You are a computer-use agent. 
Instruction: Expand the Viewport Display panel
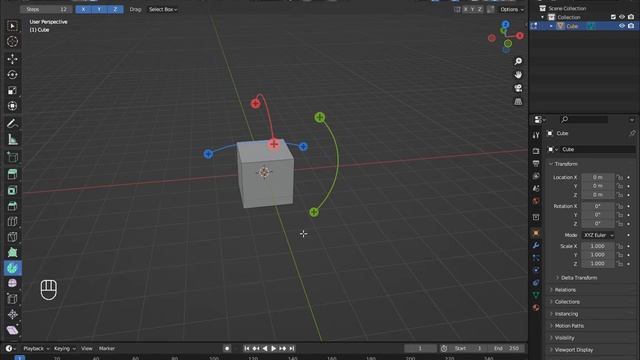(x=573, y=350)
